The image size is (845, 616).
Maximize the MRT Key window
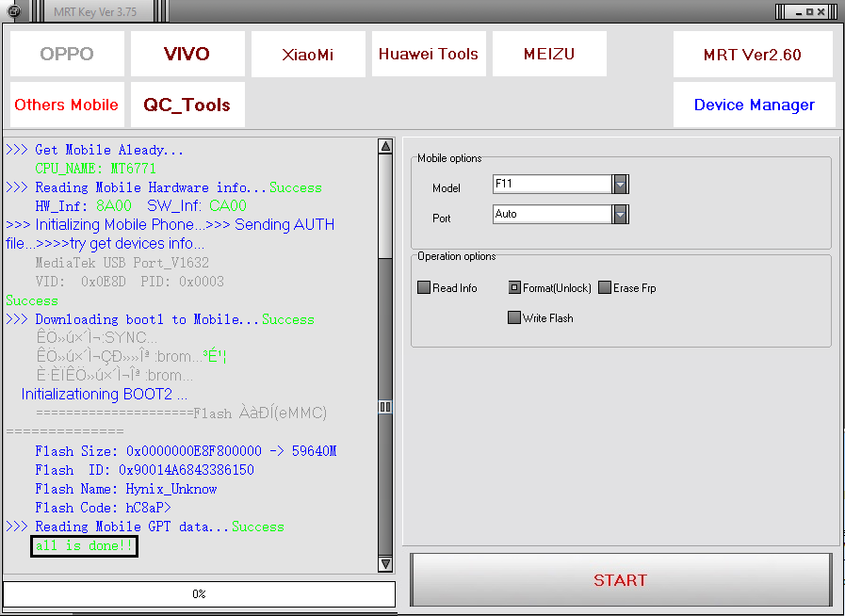(809, 12)
